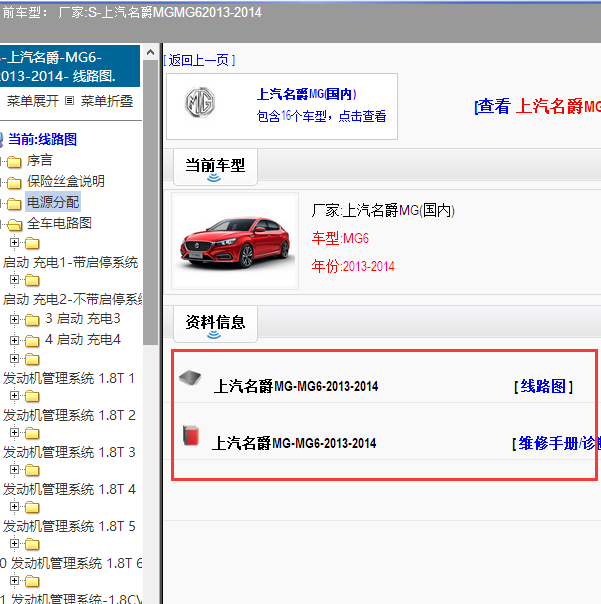Viewport: 601px width, 604px height.
Task: Select the 资料信息 tab
Action: pos(215,324)
